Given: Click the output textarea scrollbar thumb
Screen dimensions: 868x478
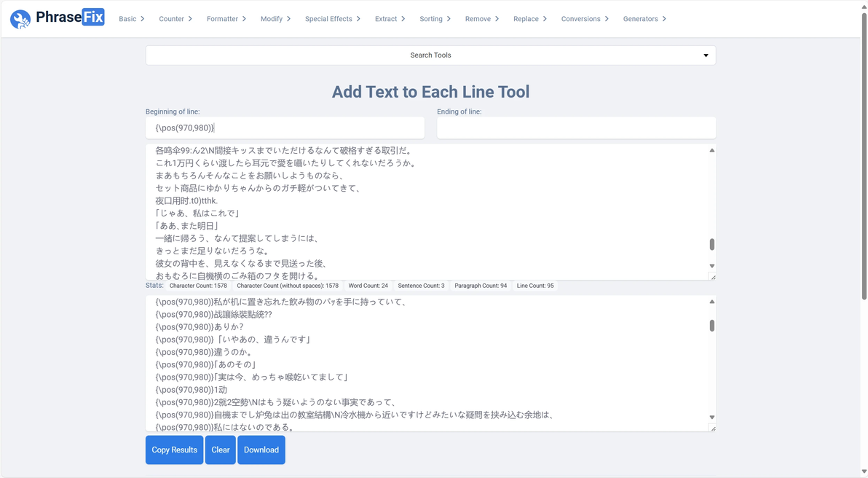Looking at the screenshot, I should tap(712, 326).
